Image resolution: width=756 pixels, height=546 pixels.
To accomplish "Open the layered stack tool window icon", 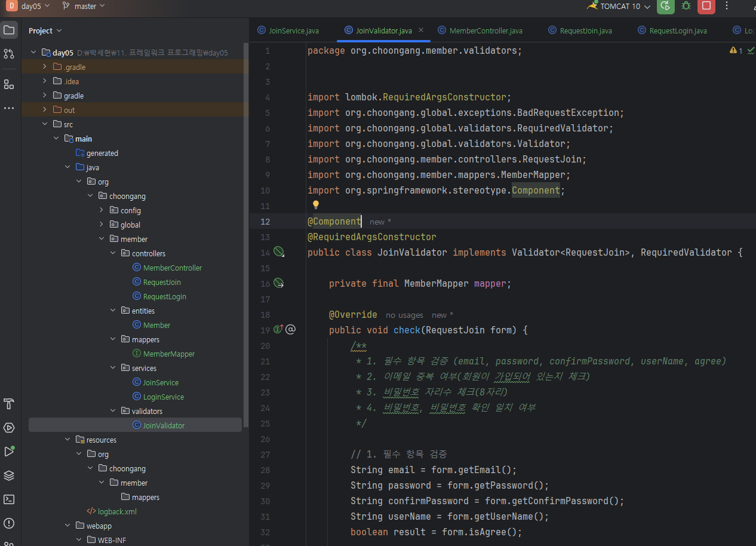I will pyautogui.click(x=9, y=476).
